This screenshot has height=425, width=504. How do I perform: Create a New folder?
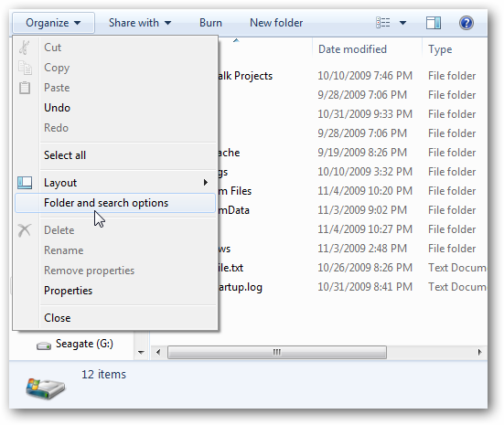point(276,23)
